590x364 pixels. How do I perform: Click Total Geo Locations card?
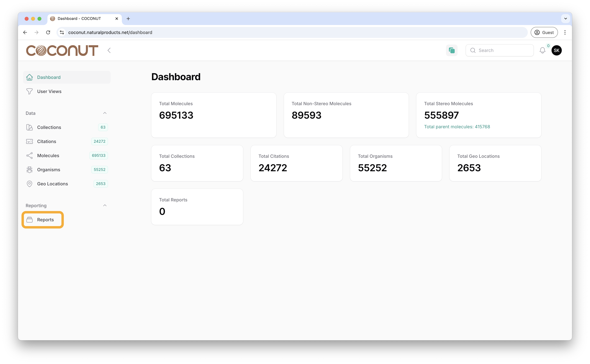[x=495, y=163]
